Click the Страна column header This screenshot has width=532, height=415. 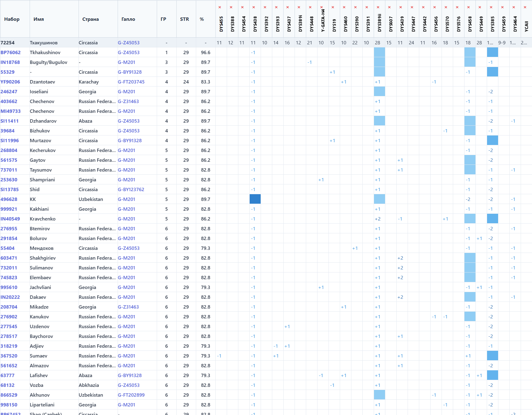[90, 19]
